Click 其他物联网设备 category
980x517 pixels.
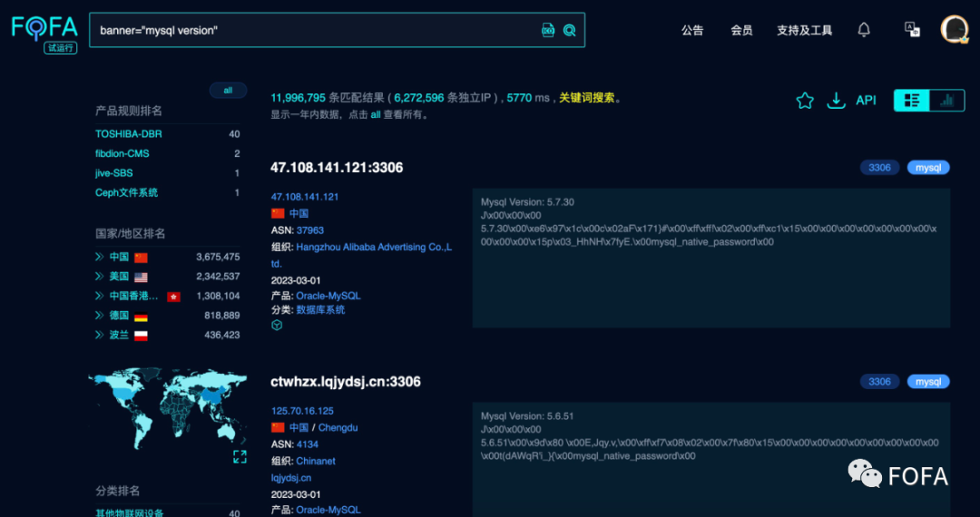pyautogui.click(x=129, y=513)
